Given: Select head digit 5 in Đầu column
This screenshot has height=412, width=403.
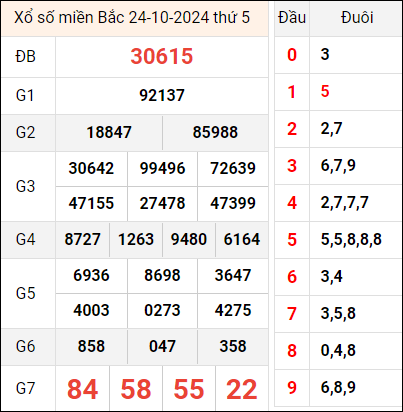Looking at the screenshot, I should 292,240.
